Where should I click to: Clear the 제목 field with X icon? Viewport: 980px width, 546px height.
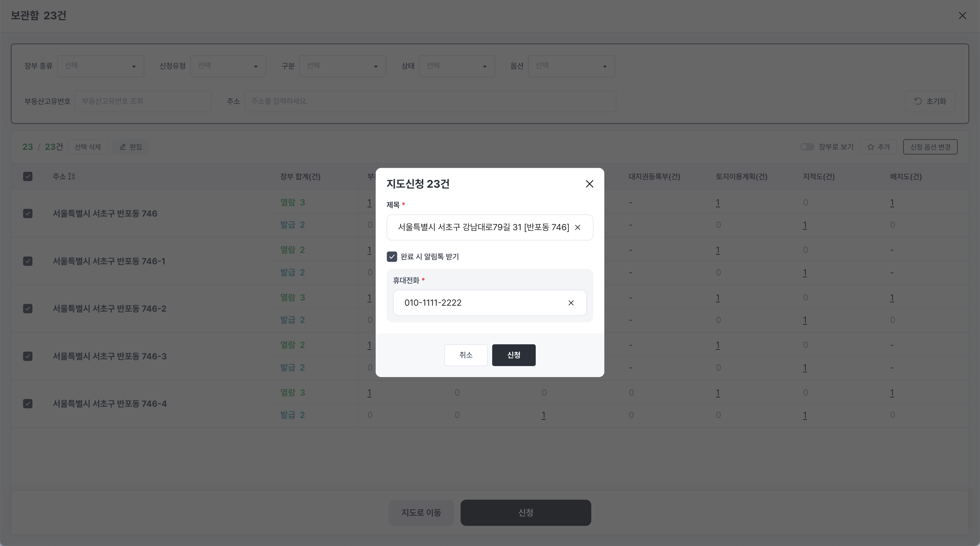[x=577, y=227]
